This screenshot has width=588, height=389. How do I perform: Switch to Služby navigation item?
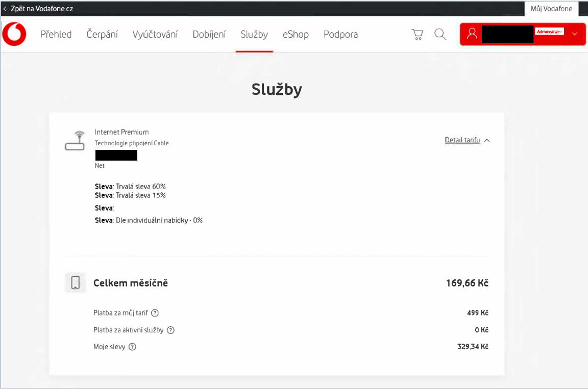[254, 35]
